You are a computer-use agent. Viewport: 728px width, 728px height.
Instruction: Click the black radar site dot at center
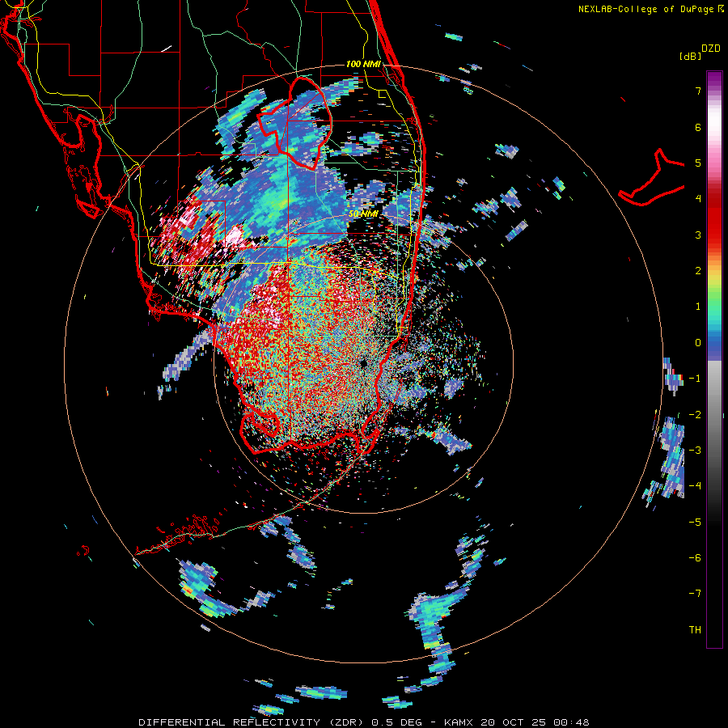[364, 363]
